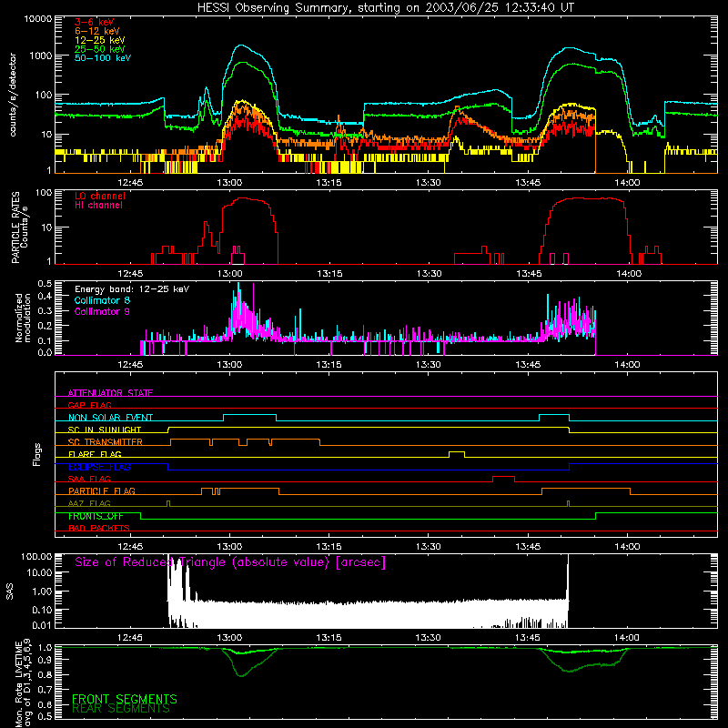The width and height of the screenshot is (728, 728).
Task: Click the cyan 50-100 keV legend entry
Action: (103, 58)
